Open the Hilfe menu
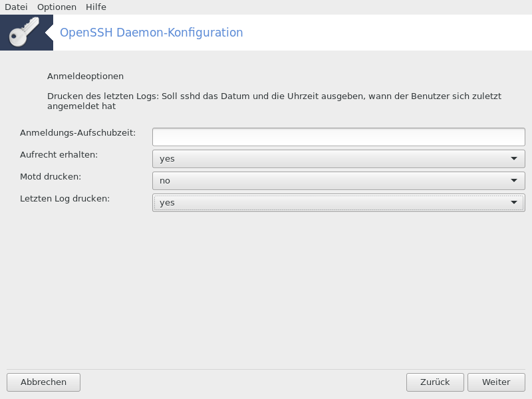 click(x=96, y=7)
